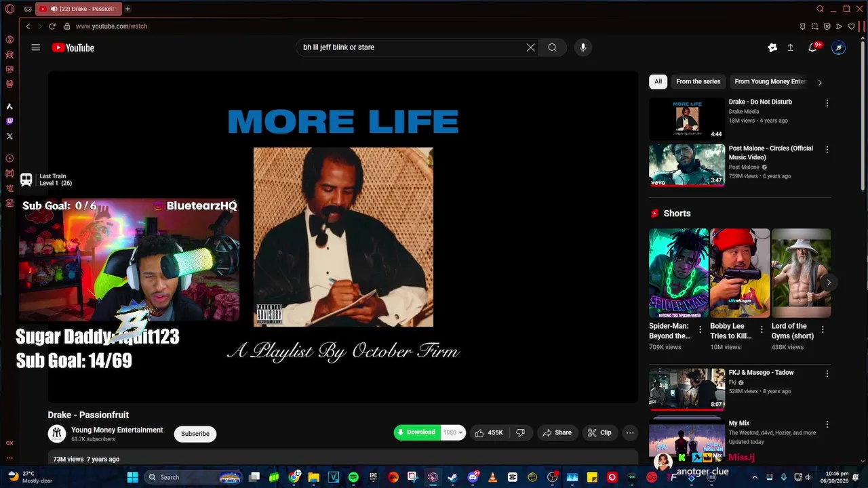Click the upload arrow icon in the YouTube header

click(x=790, y=47)
